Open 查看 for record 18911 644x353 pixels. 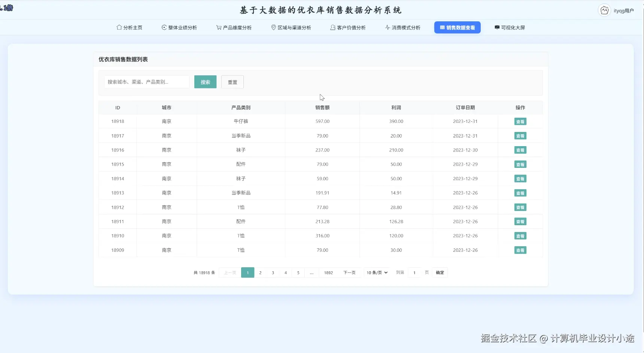[x=520, y=221]
